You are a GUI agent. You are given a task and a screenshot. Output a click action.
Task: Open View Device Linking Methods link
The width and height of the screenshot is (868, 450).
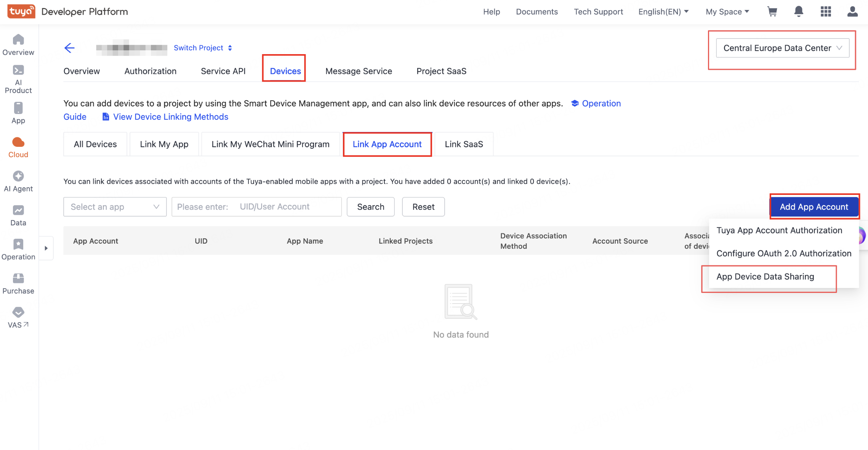pos(171,117)
